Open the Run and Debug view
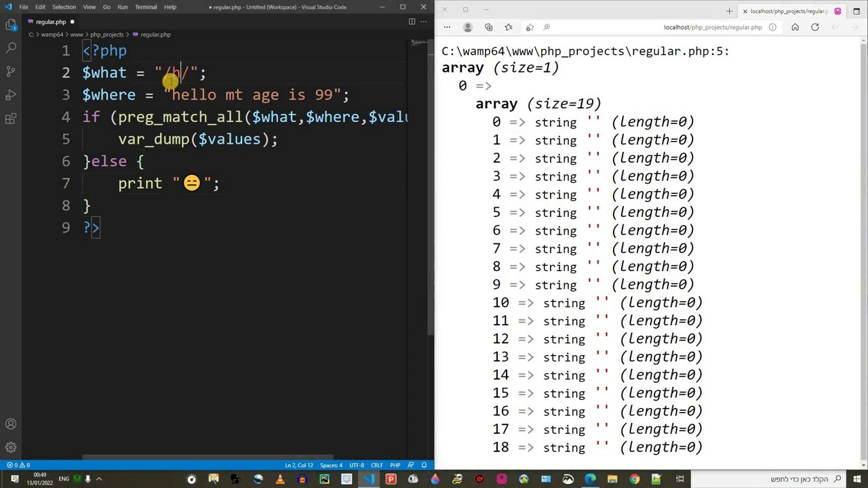The width and height of the screenshot is (868, 488). [x=11, y=95]
